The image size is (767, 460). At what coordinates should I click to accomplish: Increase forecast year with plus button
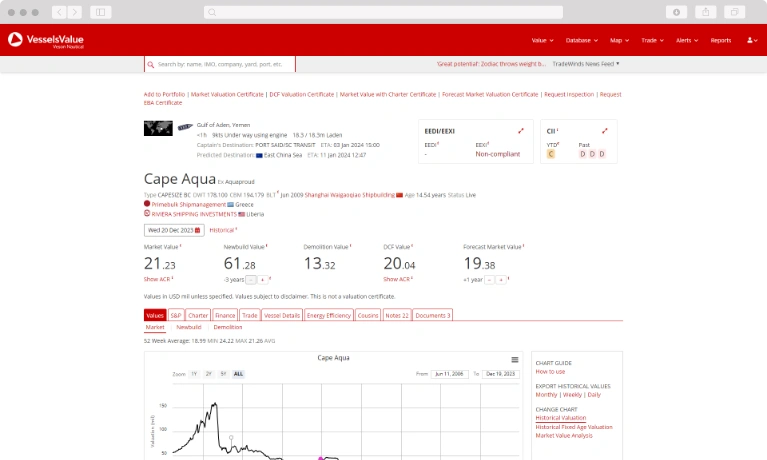click(x=501, y=280)
